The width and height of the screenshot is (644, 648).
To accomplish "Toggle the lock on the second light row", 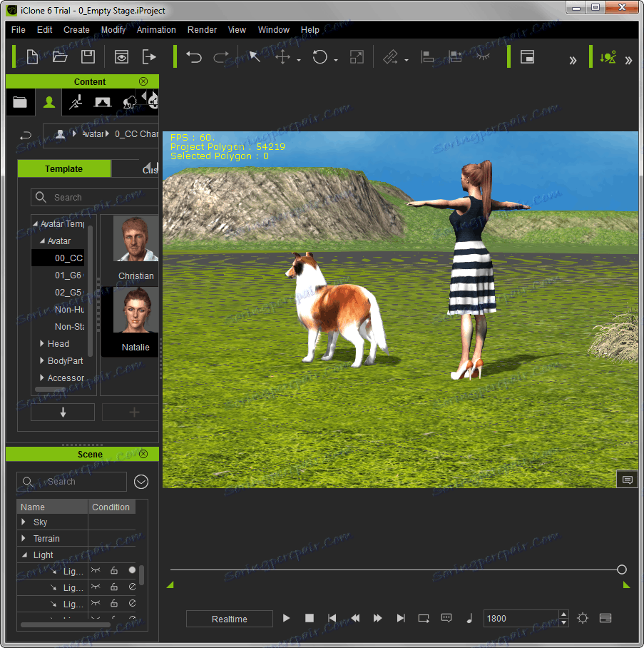I will [x=114, y=587].
